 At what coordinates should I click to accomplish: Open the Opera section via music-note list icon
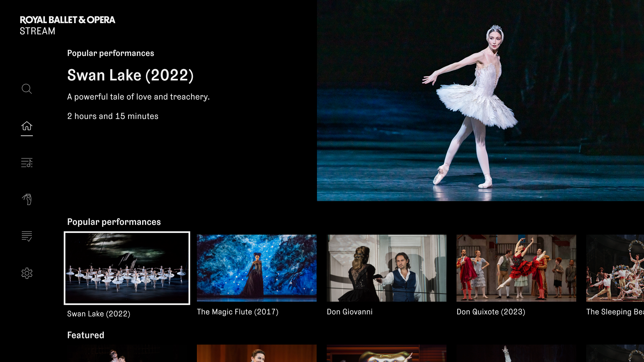(26, 163)
